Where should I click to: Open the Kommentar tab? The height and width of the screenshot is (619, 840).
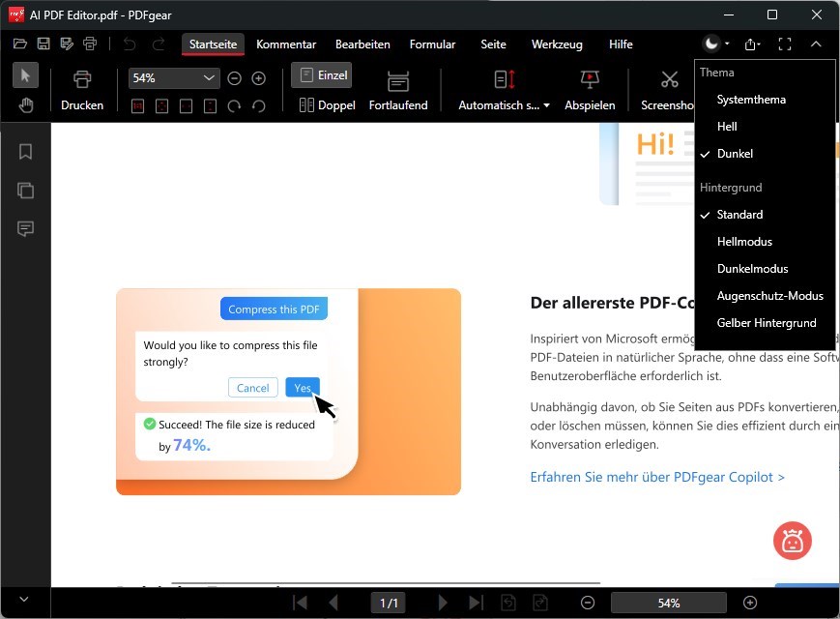pyautogui.click(x=286, y=44)
